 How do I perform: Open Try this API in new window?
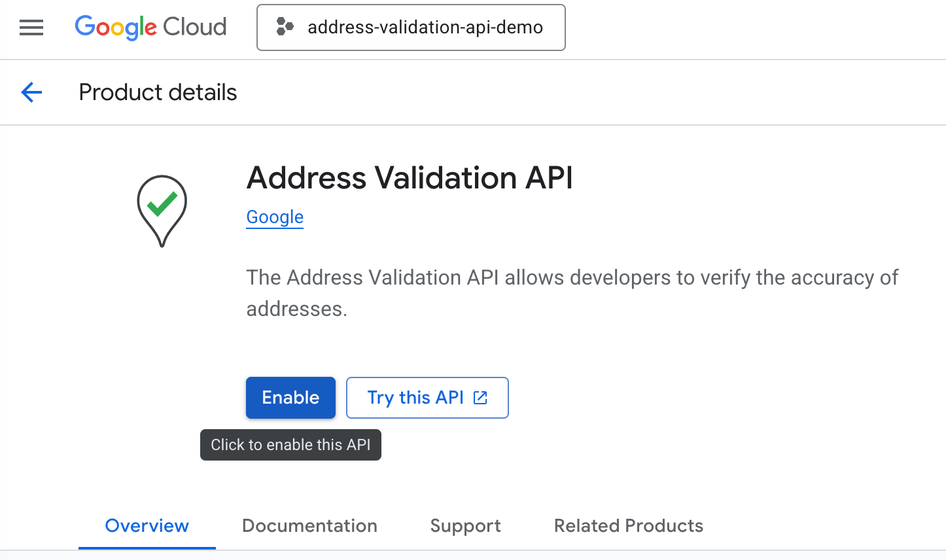coord(427,397)
